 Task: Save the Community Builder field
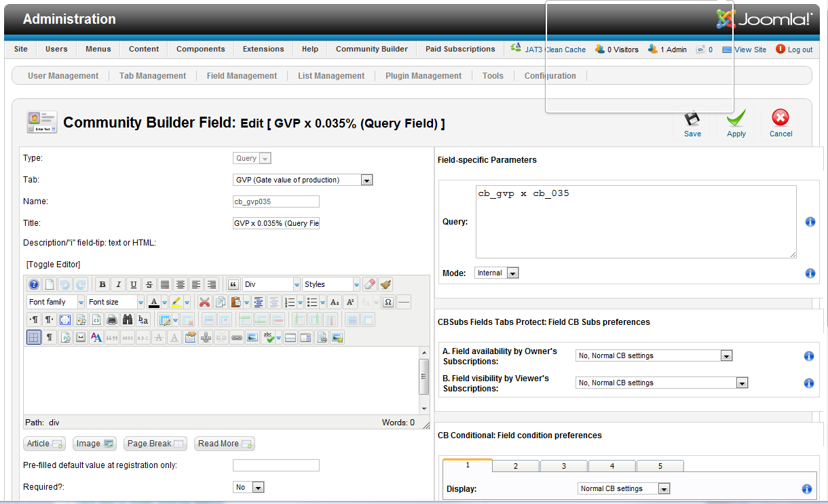coord(692,124)
